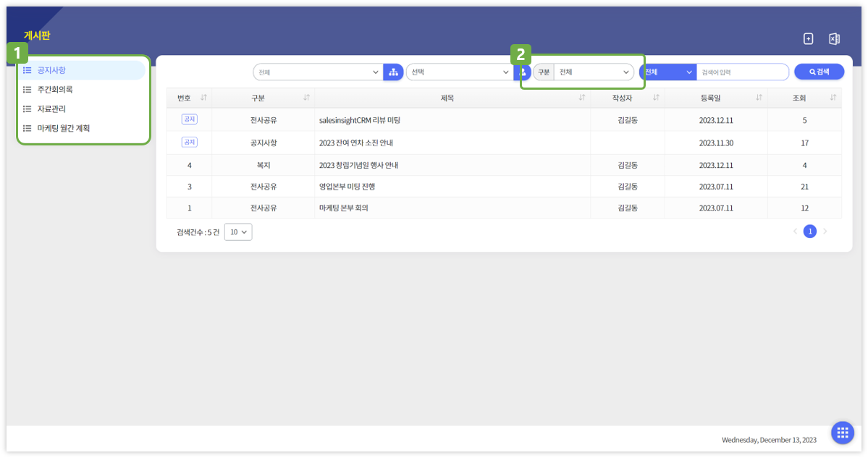Image resolution: width=868 pixels, height=458 pixels.
Task: Click the 공지 badge on the salesinsightCRM row
Action: pos(190,119)
